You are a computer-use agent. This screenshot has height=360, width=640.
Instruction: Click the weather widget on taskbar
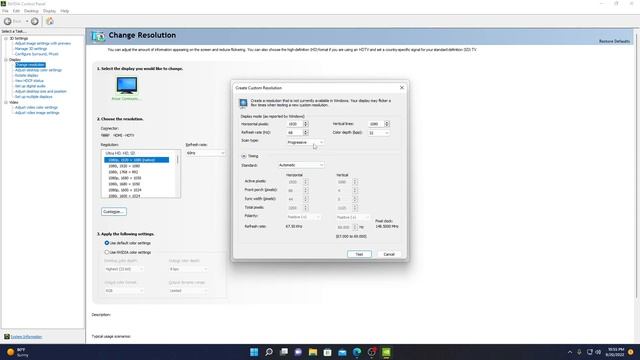17,352
